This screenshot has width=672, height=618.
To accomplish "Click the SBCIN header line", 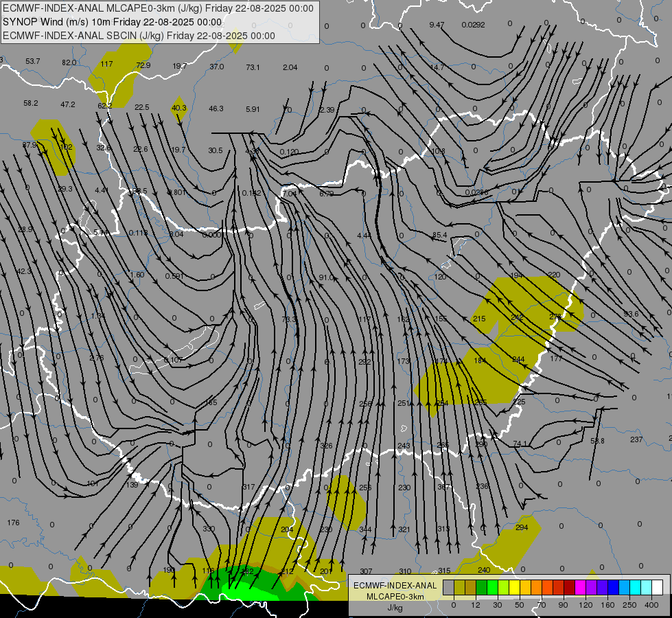I will coord(139,36).
